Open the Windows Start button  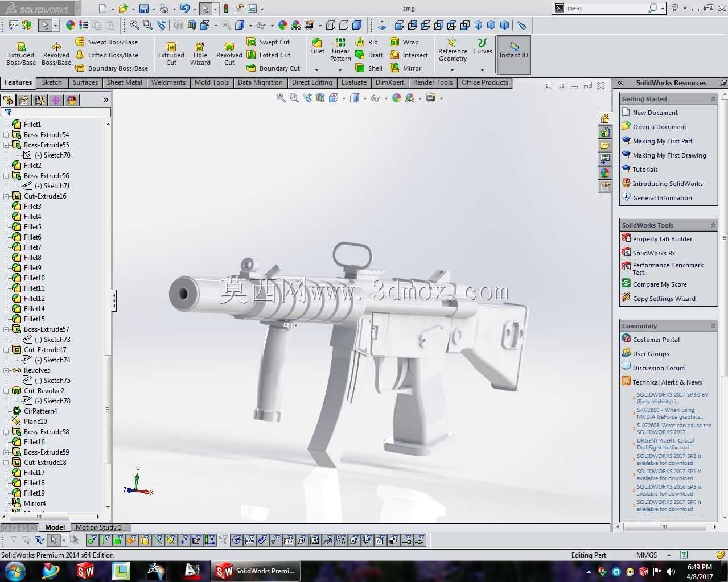click(x=15, y=571)
